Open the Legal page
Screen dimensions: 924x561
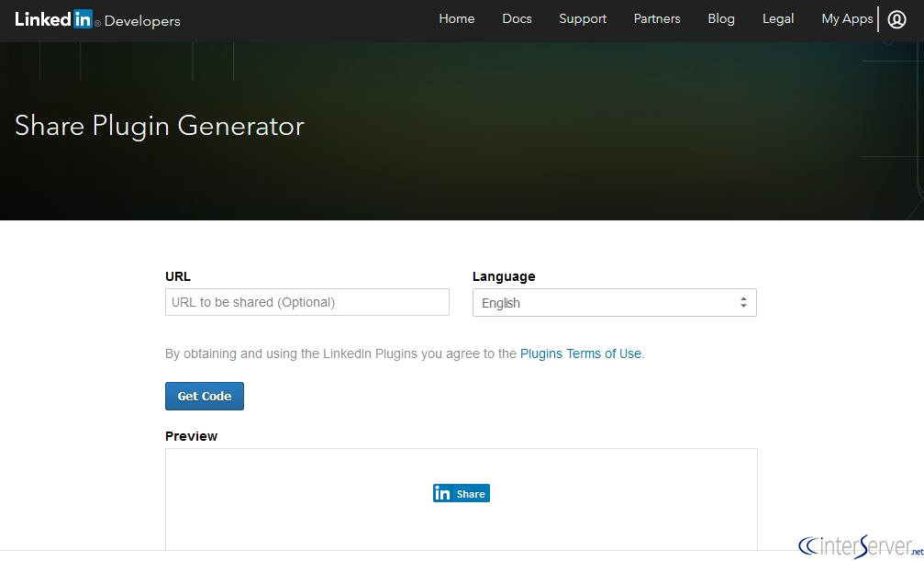coord(778,19)
